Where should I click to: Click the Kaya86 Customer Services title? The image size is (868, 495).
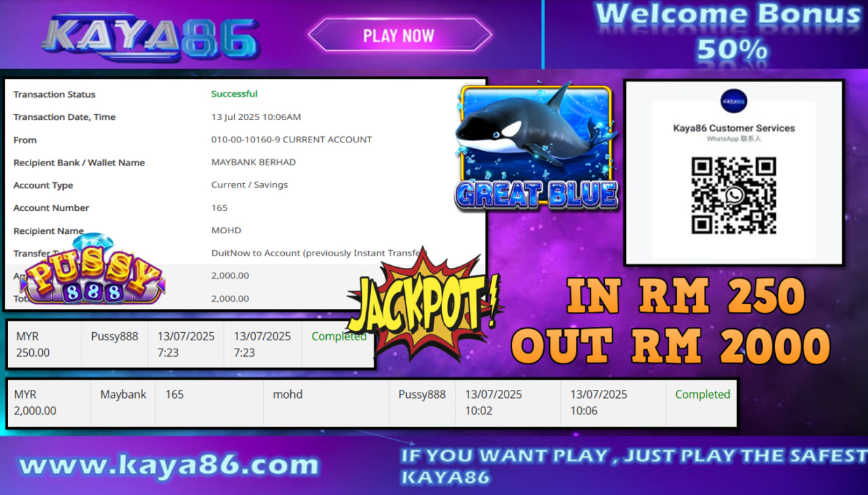click(734, 127)
